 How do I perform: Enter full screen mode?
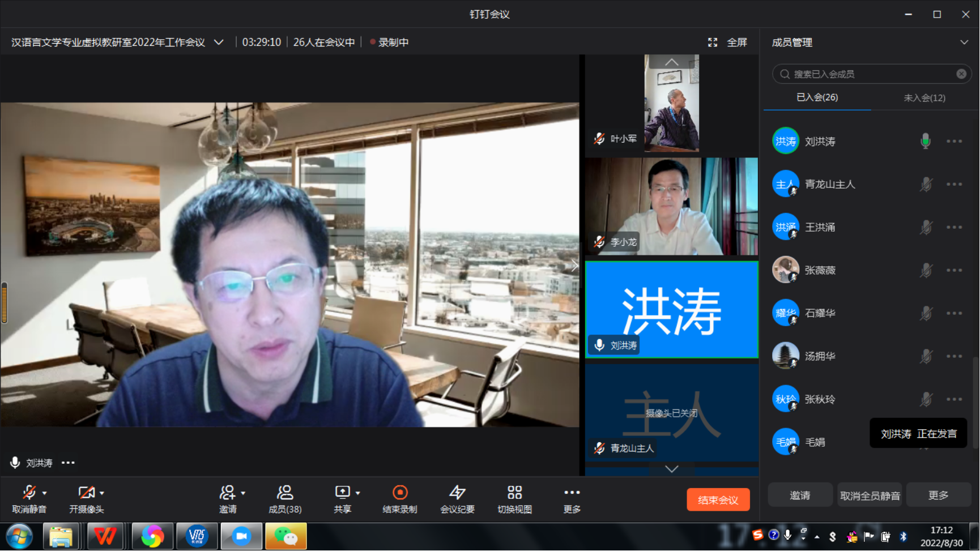pos(728,42)
